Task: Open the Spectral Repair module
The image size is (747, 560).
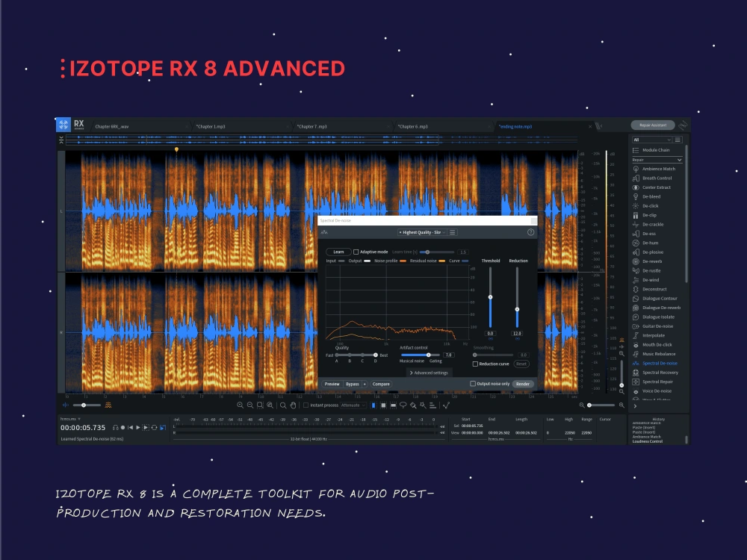Action: coord(653,382)
